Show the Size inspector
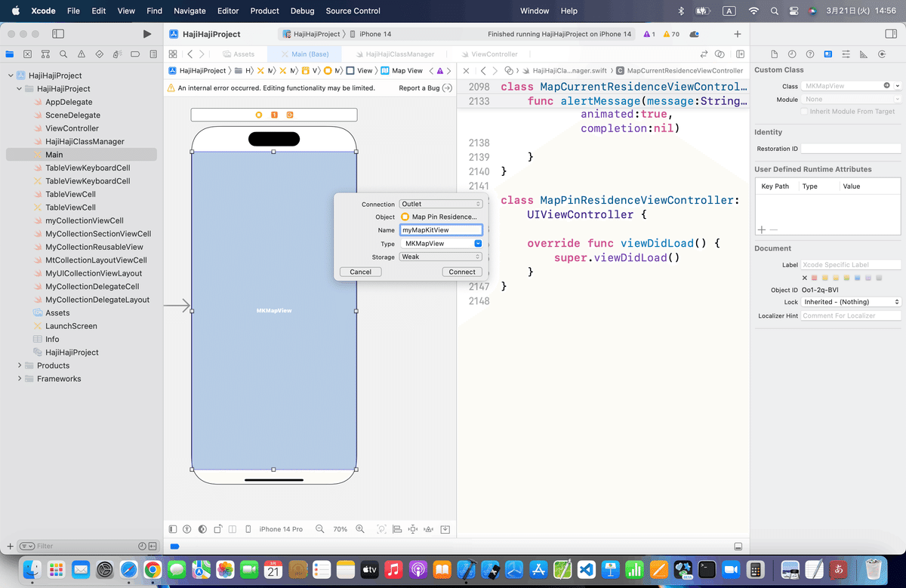Viewport: 906px width, 588px height. [864, 54]
